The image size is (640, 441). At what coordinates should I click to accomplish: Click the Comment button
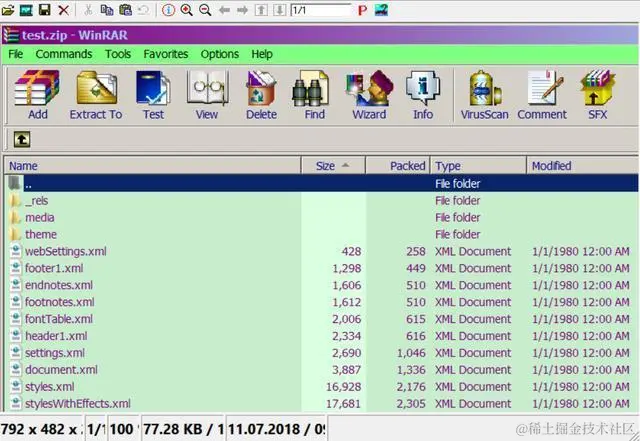(542, 96)
